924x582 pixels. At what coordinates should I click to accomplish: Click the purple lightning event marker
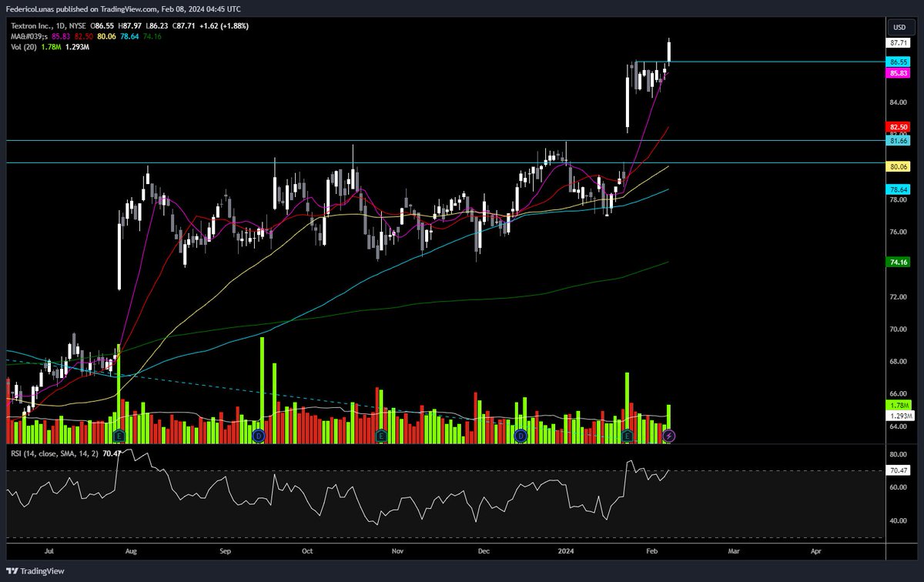[x=669, y=436]
